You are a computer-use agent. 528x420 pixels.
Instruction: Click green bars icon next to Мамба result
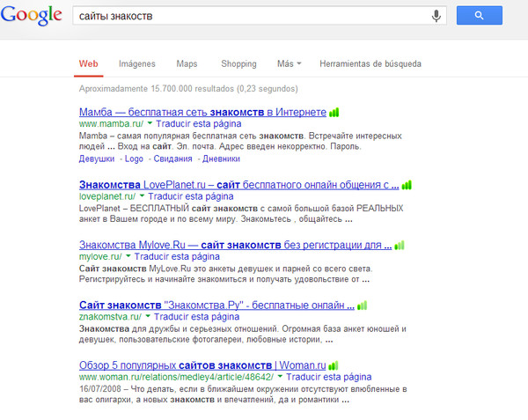pyautogui.click(x=334, y=112)
